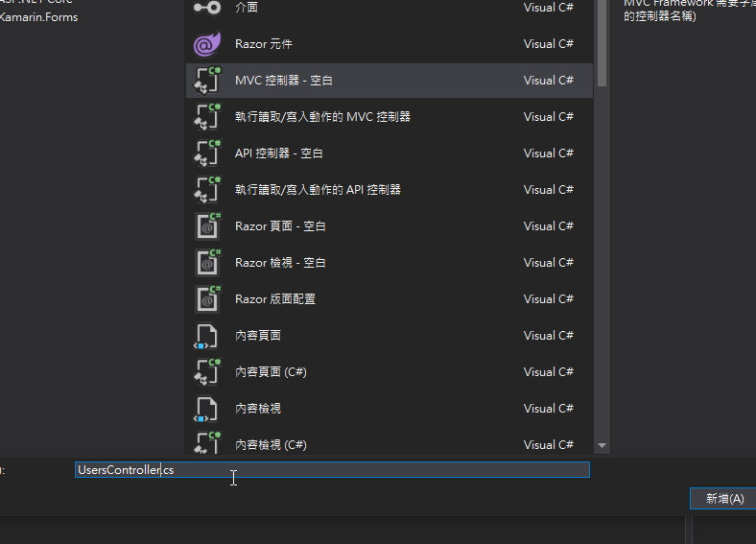Click icon for 執行讀取/寫入動作的 API 控制器

[207, 190]
